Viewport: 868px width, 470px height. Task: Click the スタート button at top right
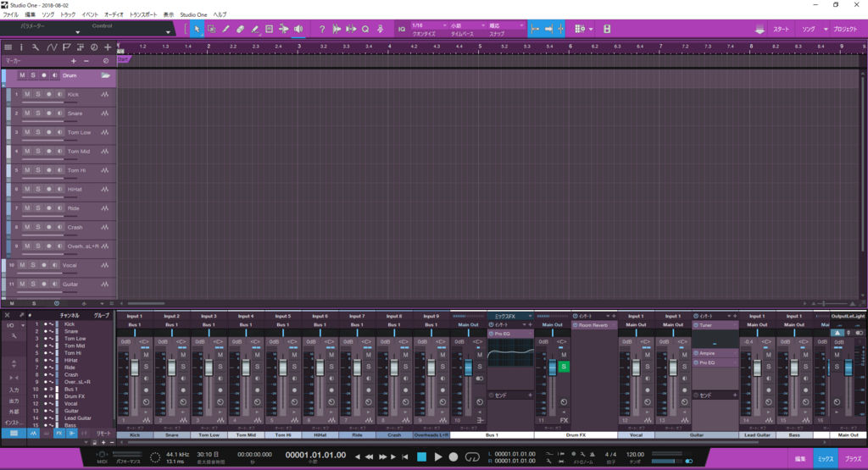pos(781,30)
